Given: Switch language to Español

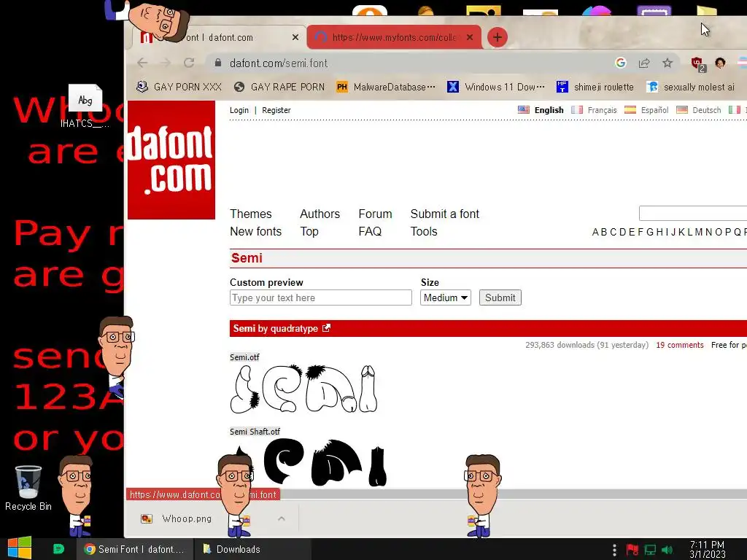Looking at the screenshot, I should tap(646, 110).
